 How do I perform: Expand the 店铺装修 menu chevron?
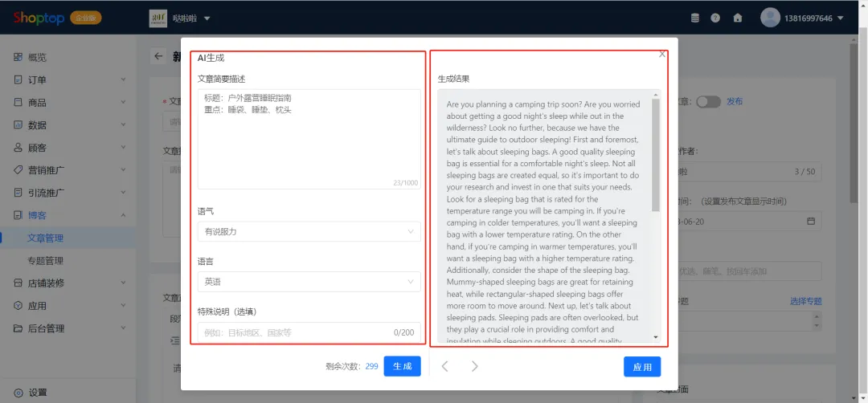click(123, 283)
